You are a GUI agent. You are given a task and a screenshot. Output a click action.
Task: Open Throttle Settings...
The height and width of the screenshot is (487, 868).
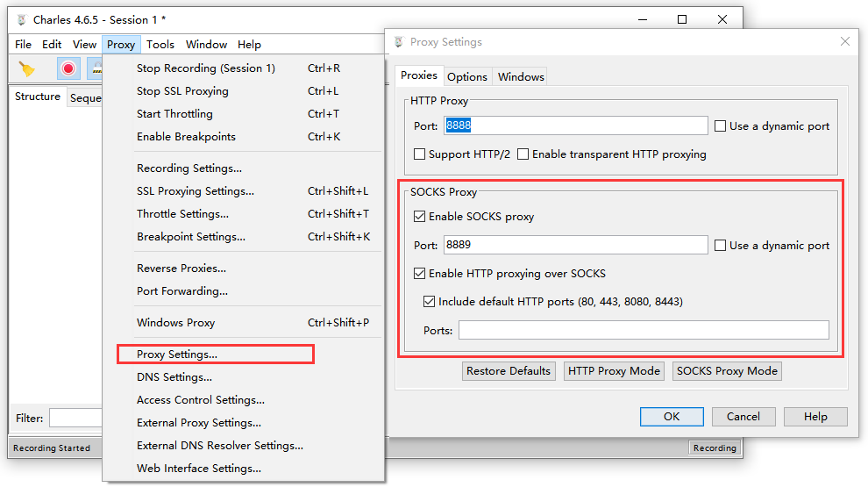(244, 213)
